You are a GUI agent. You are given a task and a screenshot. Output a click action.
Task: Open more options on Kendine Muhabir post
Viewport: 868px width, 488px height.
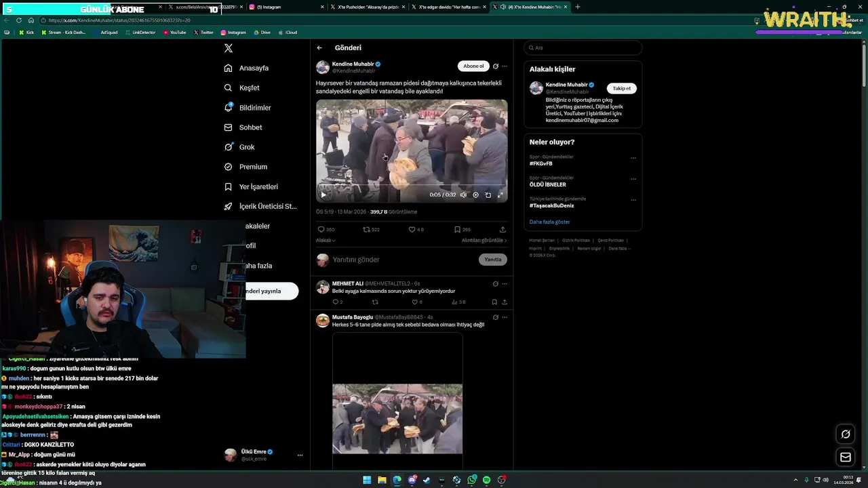[x=505, y=66]
